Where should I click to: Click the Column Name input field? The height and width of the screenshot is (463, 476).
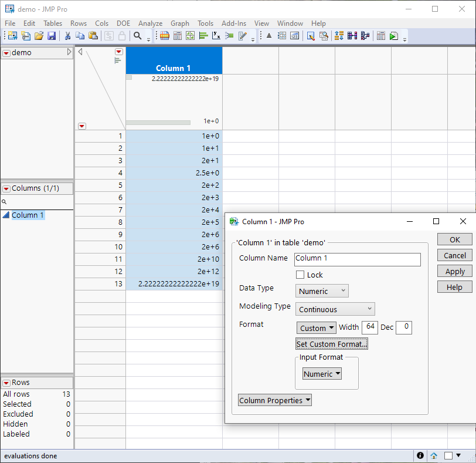click(x=358, y=259)
